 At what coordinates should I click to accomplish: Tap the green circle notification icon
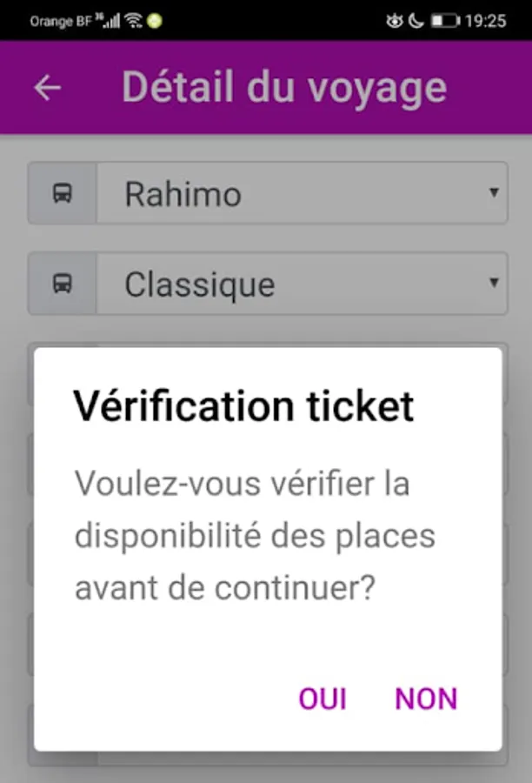(155, 21)
